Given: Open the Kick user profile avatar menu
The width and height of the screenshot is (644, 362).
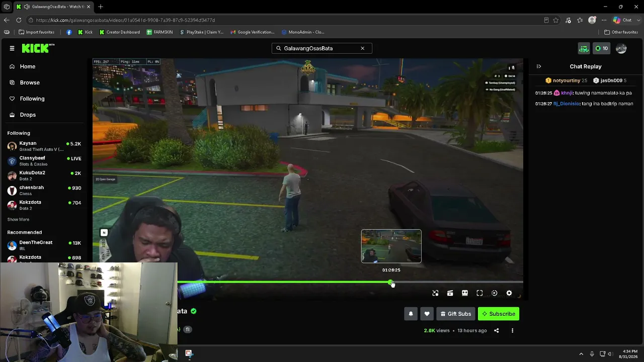Looking at the screenshot, I should (x=621, y=48).
